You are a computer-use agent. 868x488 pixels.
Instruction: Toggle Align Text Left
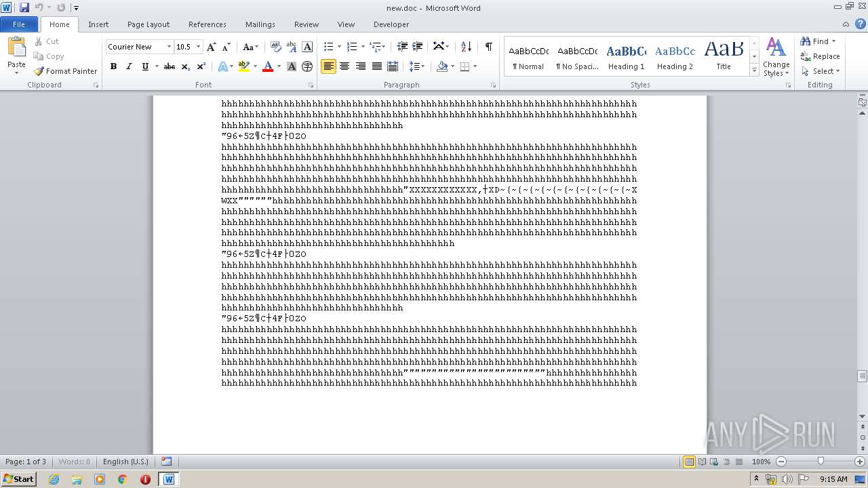point(328,66)
